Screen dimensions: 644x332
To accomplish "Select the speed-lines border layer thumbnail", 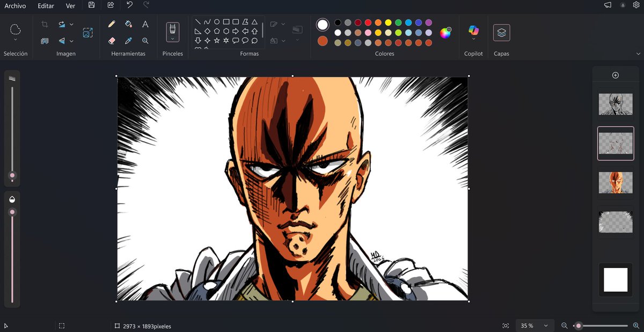I will 616,221.
